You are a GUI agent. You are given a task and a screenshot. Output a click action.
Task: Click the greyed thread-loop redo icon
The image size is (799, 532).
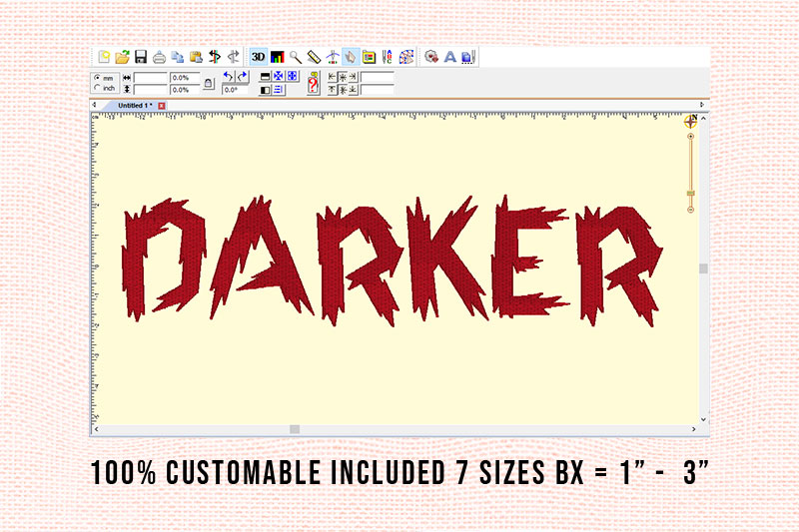(x=234, y=57)
